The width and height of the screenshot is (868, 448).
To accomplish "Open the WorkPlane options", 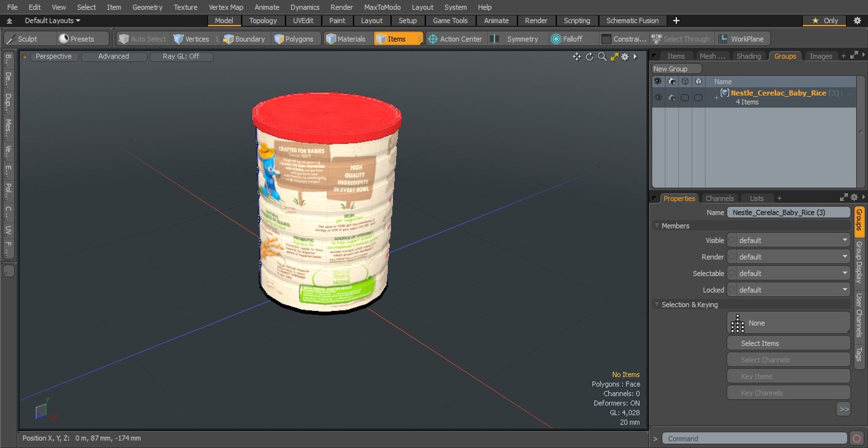I will coord(742,39).
